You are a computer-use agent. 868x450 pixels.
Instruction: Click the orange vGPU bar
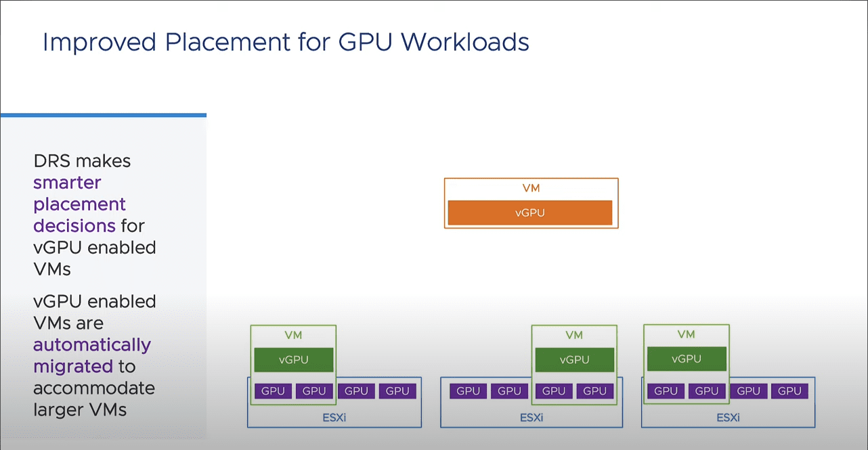(530, 212)
